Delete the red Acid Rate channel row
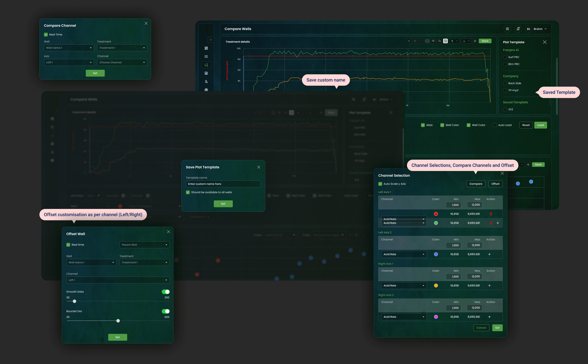 click(x=491, y=214)
